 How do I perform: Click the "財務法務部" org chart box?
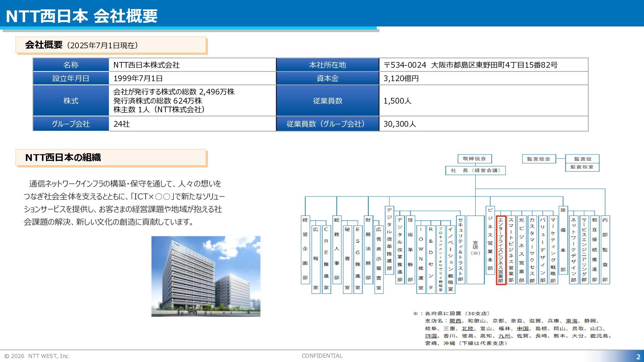tap(368, 250)
